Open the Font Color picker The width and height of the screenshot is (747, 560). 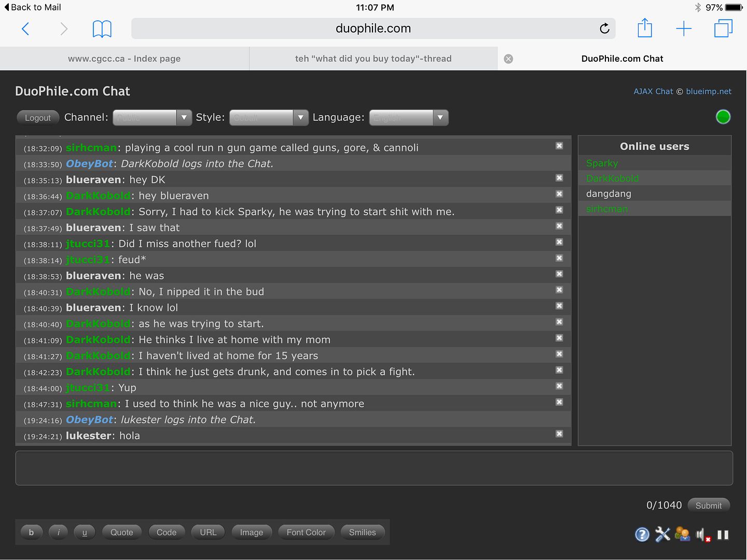click(306, 533)
